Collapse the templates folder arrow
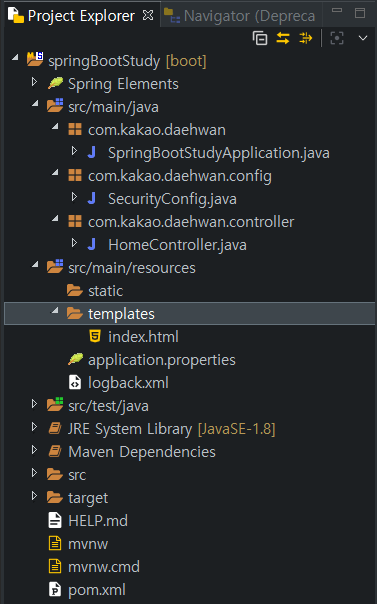 (x=55, y=310)
